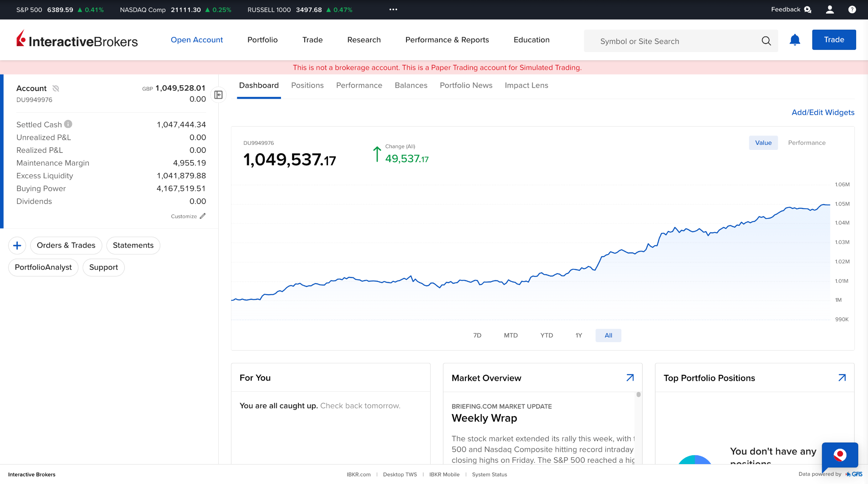Open the help question mark icon
Image resolution: width=868 pixels, height=484 pixels.
(x=852, y=9)
